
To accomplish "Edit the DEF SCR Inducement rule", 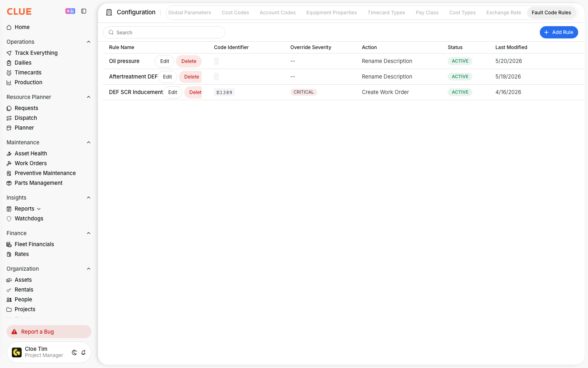I will (x=173, y=92).
